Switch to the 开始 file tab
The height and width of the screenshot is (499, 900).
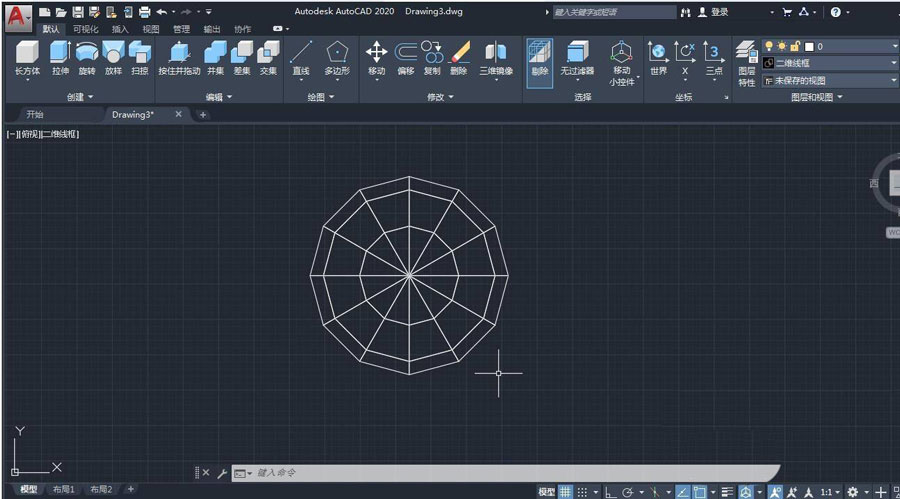[35, 114]
